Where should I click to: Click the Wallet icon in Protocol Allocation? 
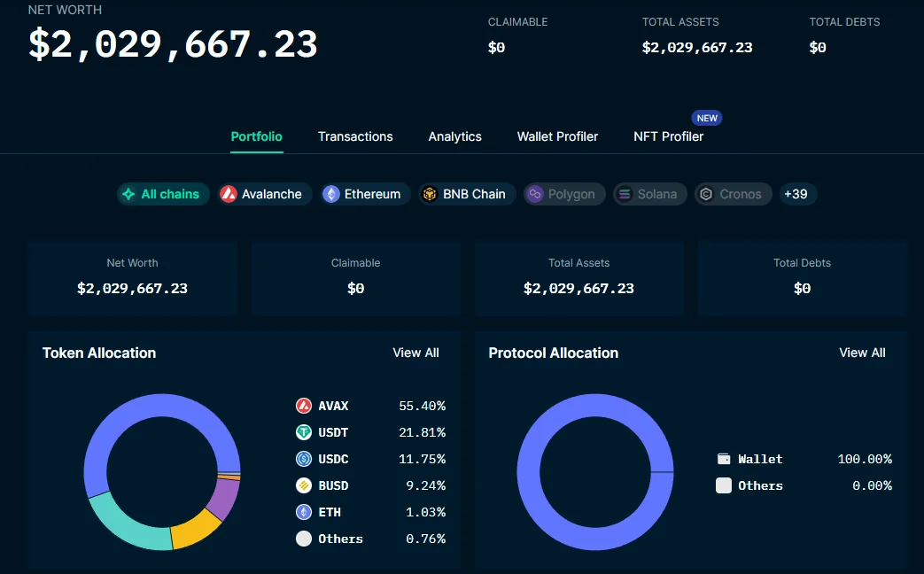(724, 459)
